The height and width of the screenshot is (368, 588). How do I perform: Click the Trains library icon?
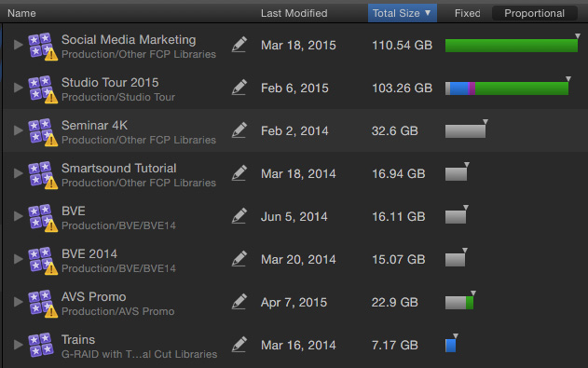[41, 345]
